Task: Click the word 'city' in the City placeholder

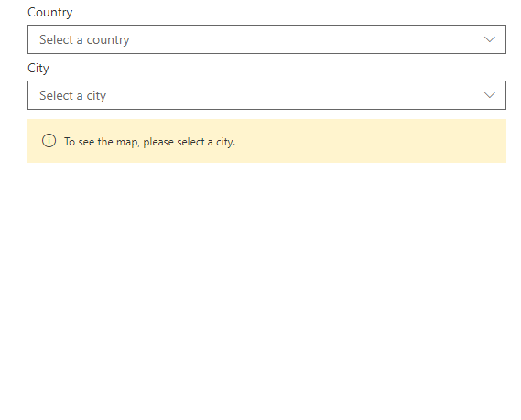Action: tap(96, 96)
